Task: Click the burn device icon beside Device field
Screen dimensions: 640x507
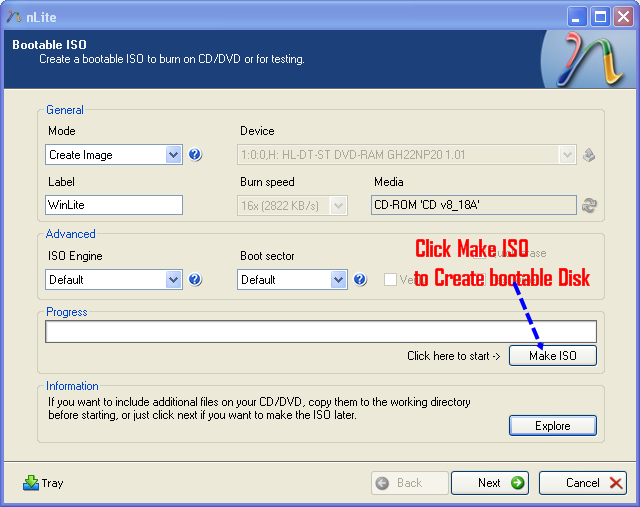Action: click(589, 155)
